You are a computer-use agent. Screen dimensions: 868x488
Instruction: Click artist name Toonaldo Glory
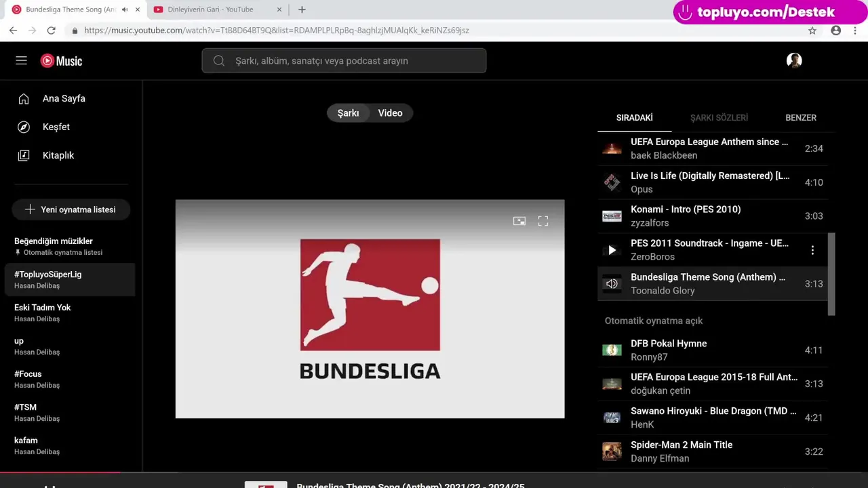[x=663, y=291]
